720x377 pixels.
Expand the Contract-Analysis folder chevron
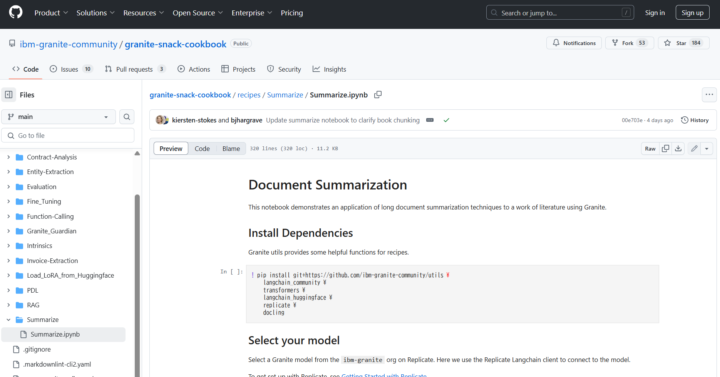click(8, 157)
